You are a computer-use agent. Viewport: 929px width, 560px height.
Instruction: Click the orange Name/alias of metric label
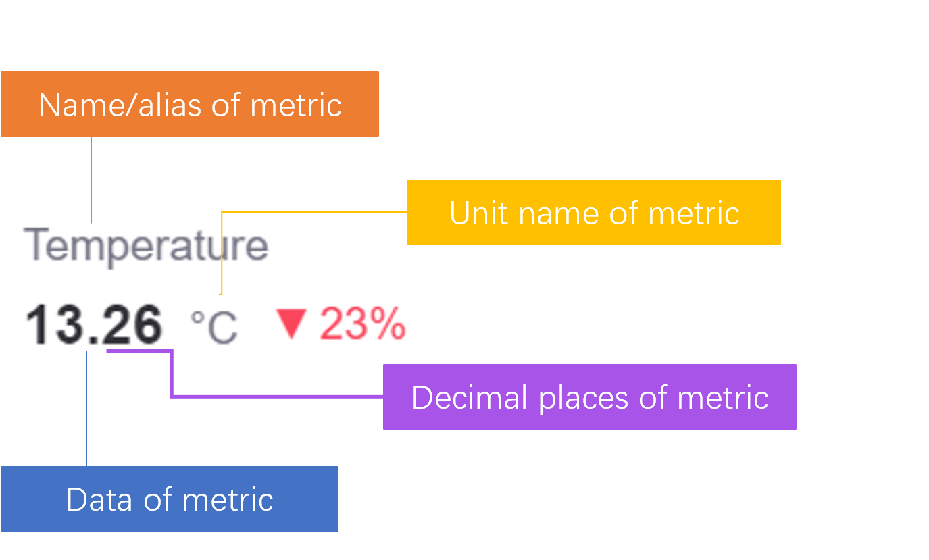click(189, 104)
